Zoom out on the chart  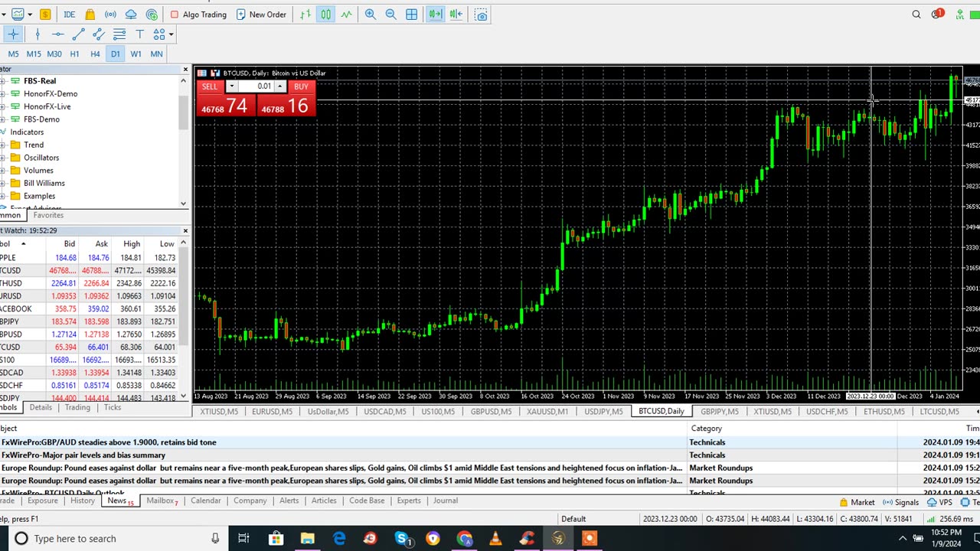point(390,15)
